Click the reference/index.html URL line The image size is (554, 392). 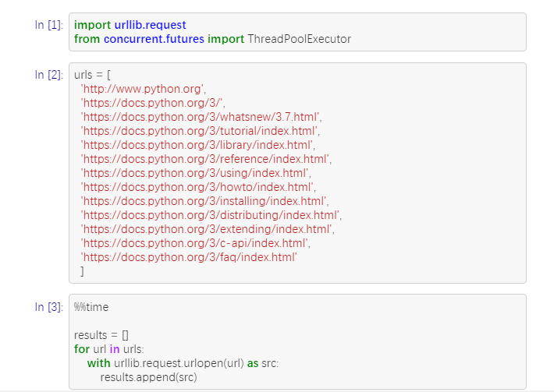(x=206, y=159)
